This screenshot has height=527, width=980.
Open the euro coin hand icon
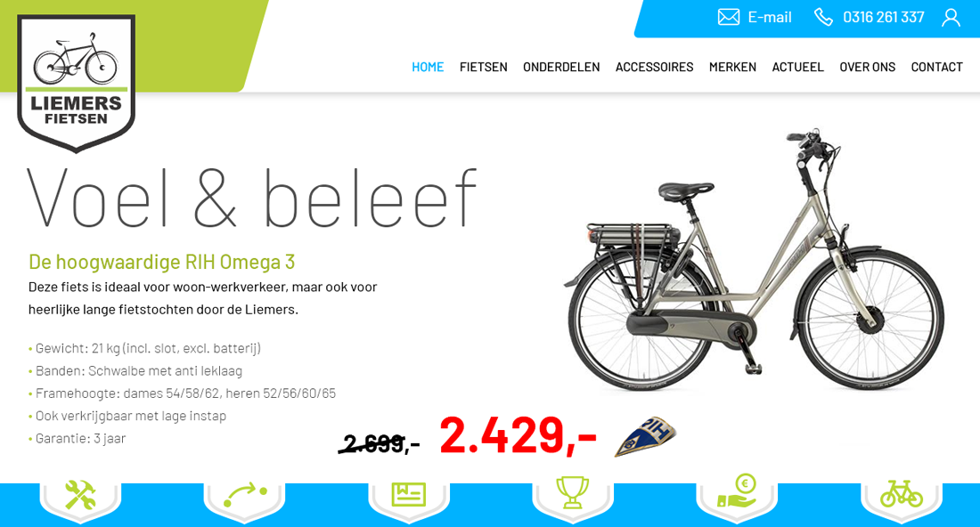click(737, 491)
